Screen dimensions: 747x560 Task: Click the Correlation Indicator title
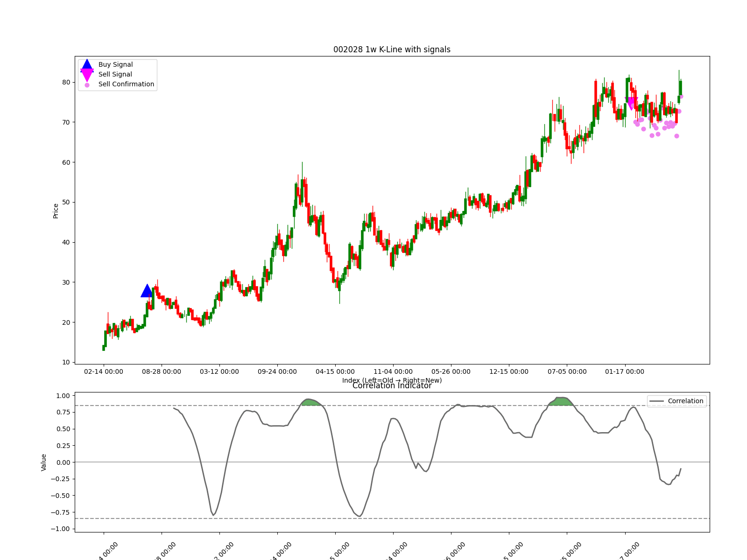tap(392, 386)
